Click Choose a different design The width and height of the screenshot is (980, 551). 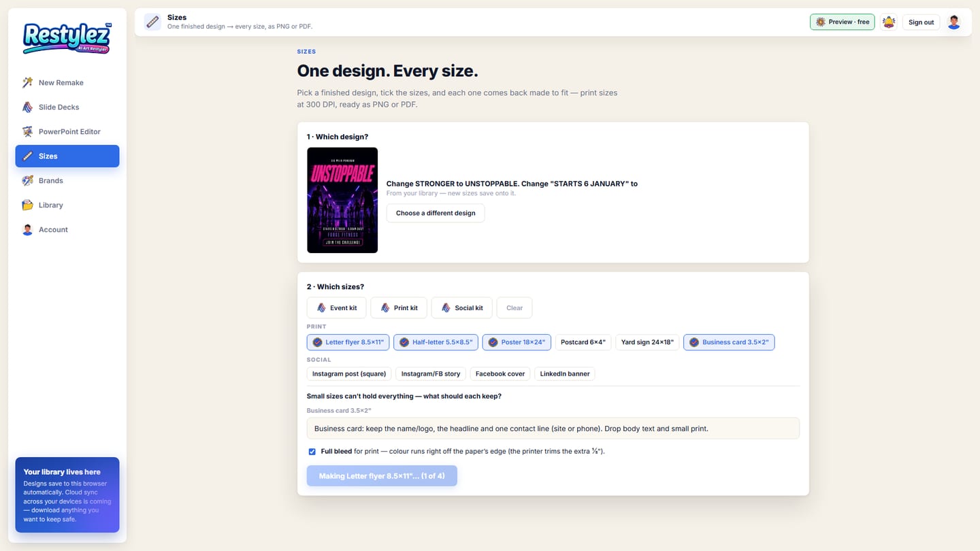pos(436,213)
